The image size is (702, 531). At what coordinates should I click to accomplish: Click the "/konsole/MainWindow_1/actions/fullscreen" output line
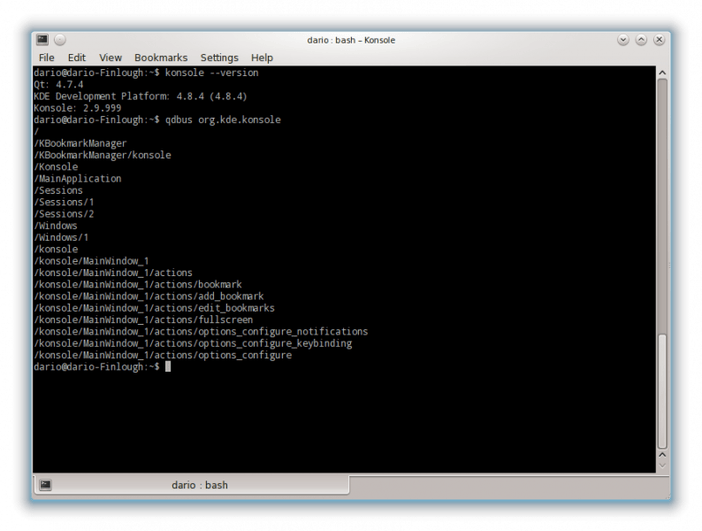click(x=143, y=320)
